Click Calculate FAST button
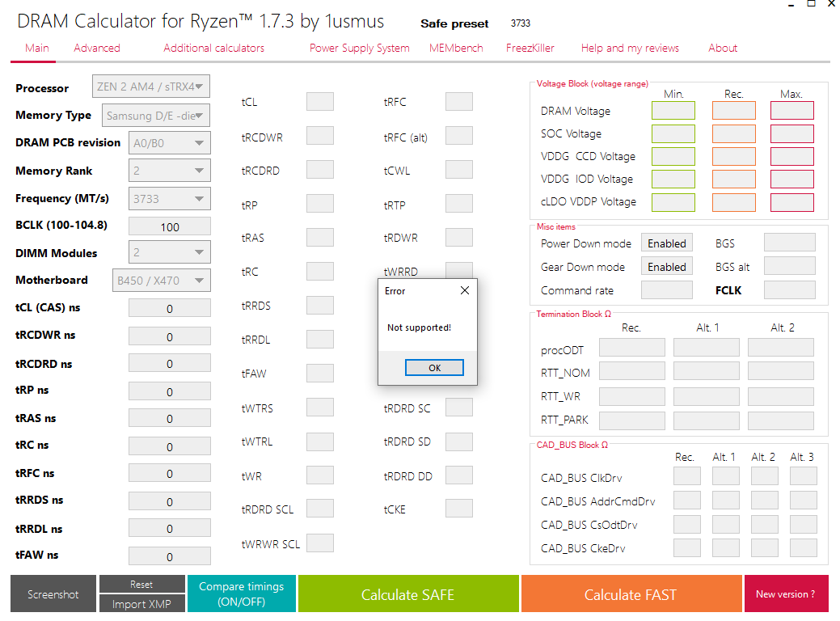This screenshot has height=621, width=840. click(631, 594)
